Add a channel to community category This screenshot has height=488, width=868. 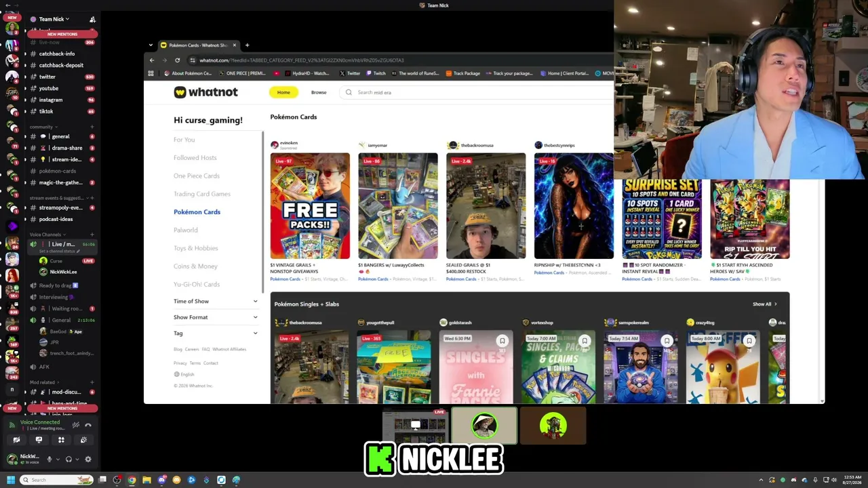93,127
